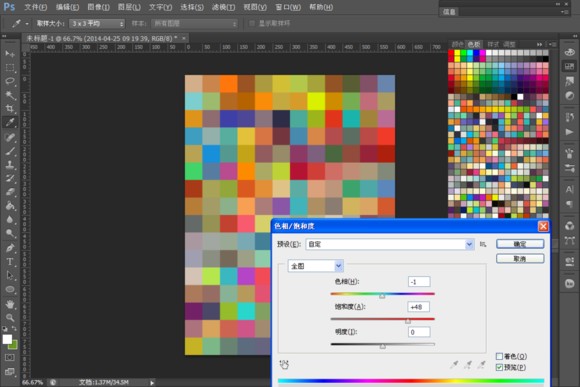Click the zoom percentage field 66.67%
The height and width of the screenshot is (387, 580).
[x=33, y=383]
